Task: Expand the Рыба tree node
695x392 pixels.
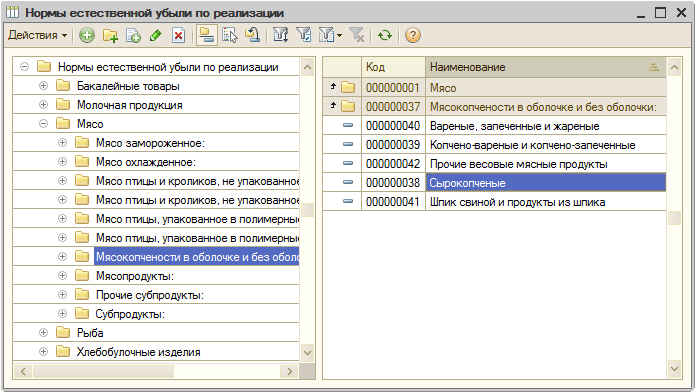Action: pyautogui.click(x=43, y=333)
